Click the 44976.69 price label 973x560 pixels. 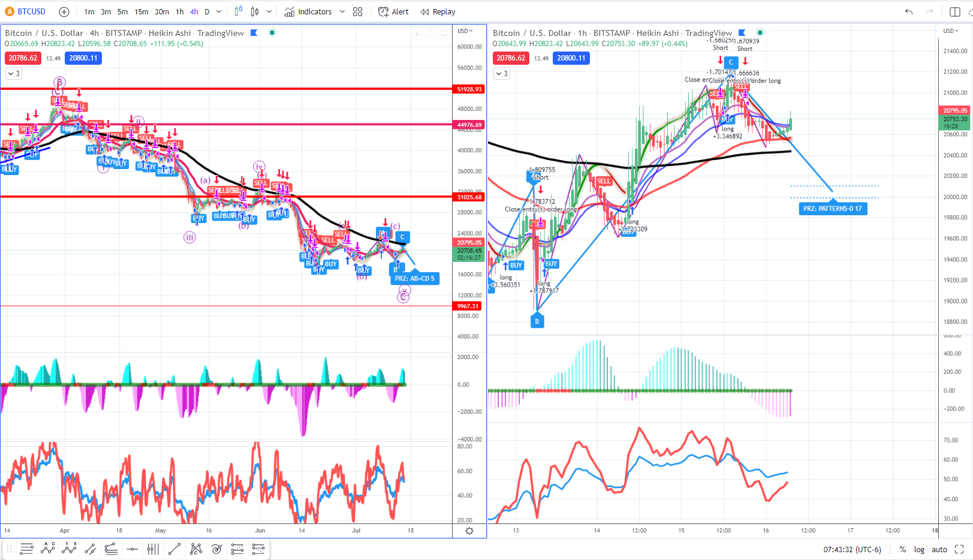point(468,125)
